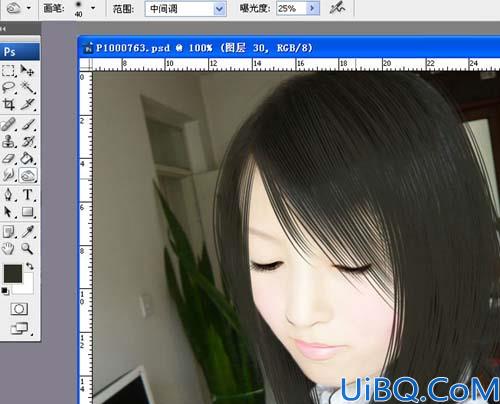
Task: Select the Eyedropper tool
Action: point(28,232)
